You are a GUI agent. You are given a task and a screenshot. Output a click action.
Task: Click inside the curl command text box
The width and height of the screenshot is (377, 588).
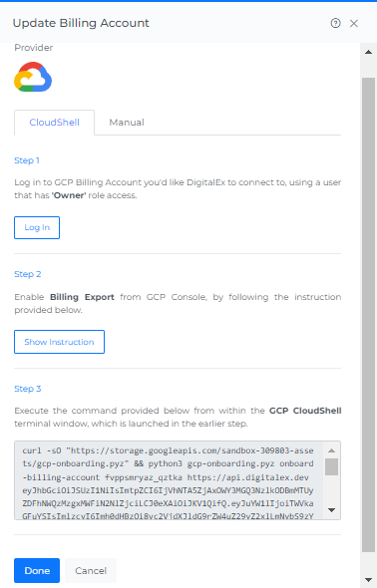click(170, 480)
